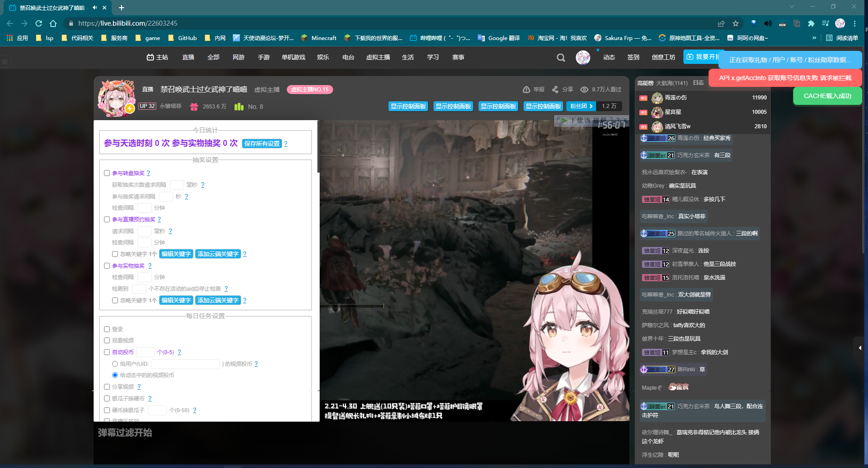Open the Chrome profile avatar
The width and height of the screenshot is (868, 468).
(x=840, y=23)
